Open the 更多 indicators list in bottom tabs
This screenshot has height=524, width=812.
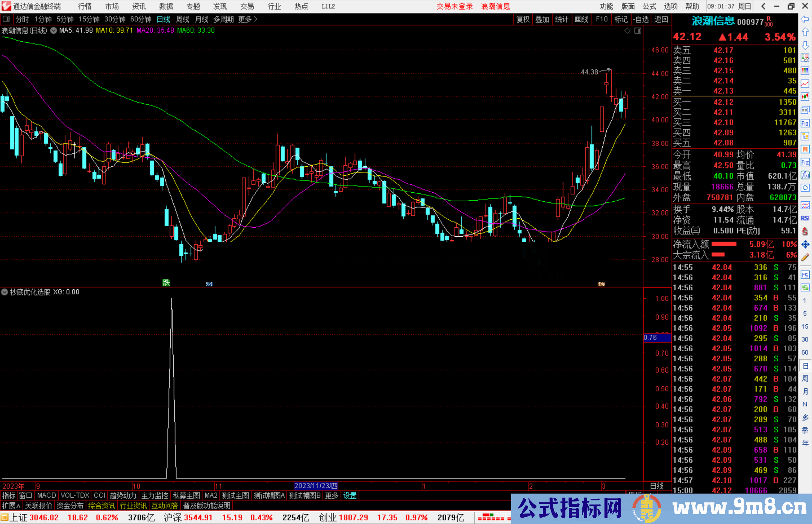pyautogui.click(x=331, y=495)
